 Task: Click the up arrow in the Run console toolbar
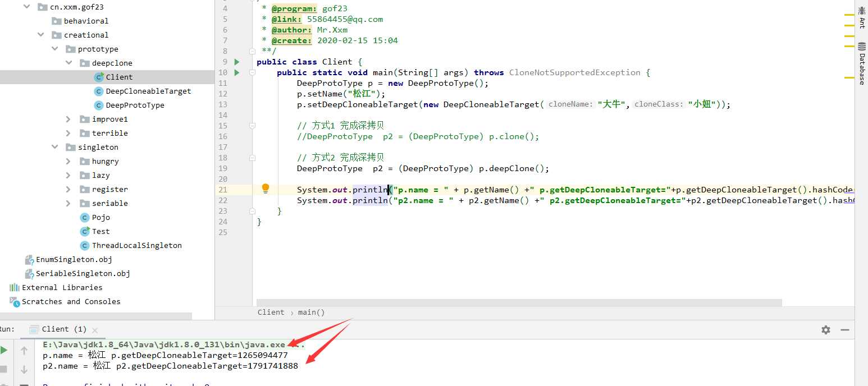coord(24,351)
